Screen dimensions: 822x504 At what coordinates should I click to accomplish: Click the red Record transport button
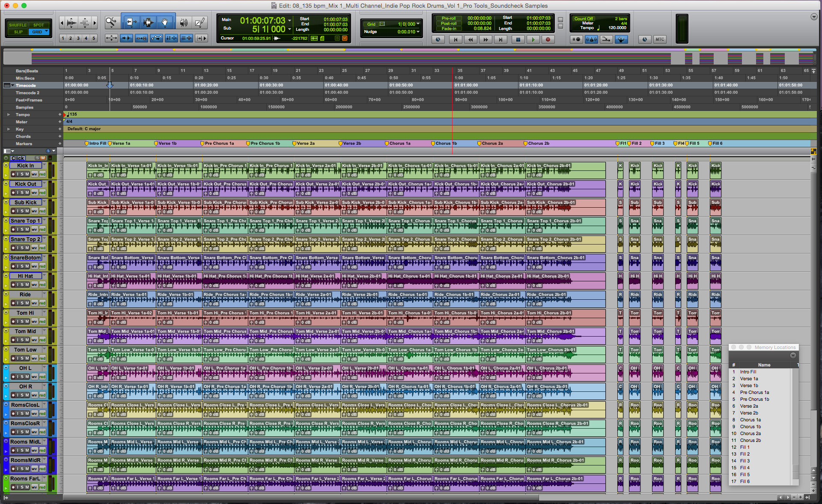click(x=548, y=39)
